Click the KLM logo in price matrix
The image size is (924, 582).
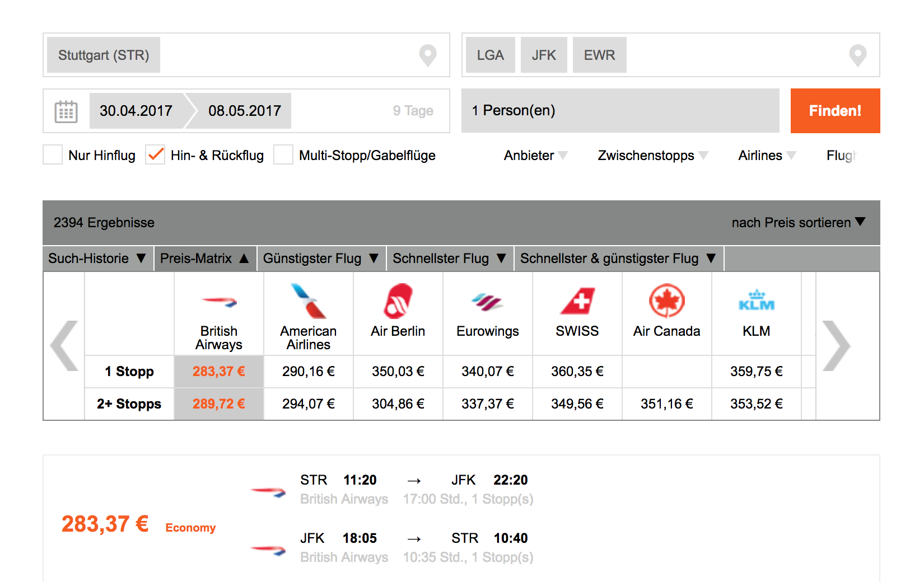point(757,301)
